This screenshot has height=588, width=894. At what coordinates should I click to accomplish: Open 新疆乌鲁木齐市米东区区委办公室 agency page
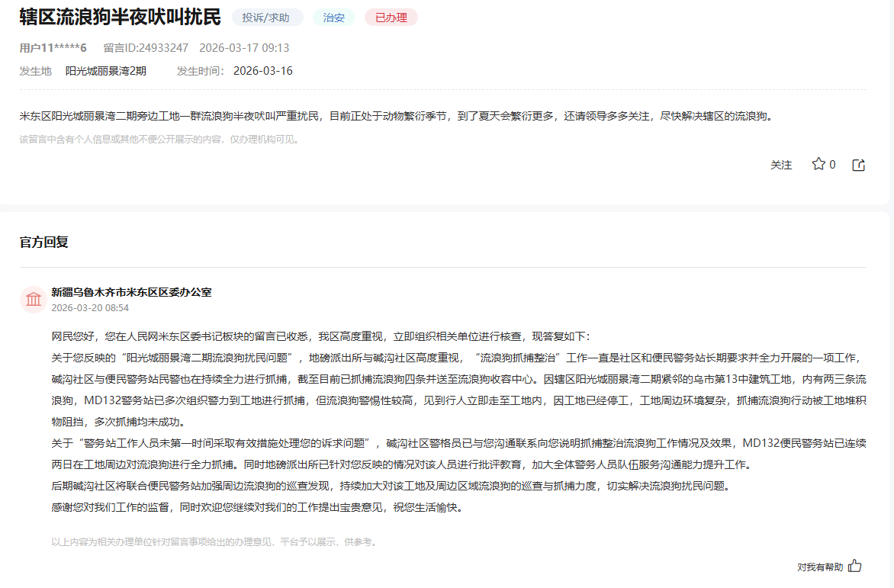[x=131, y=292]
